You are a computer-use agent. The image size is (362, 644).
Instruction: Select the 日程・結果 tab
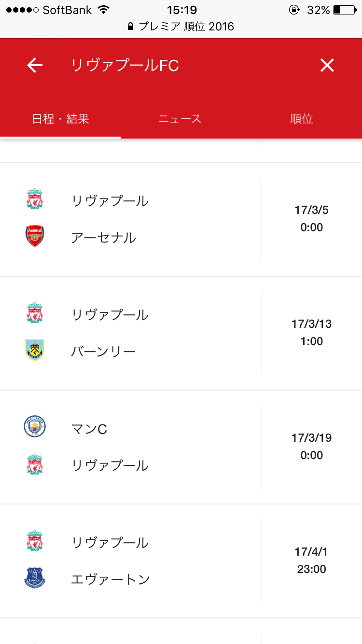61,119
